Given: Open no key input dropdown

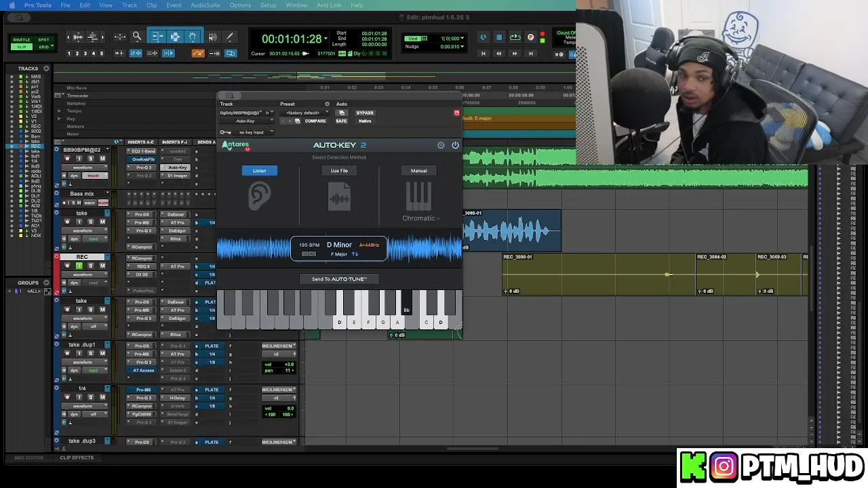Looking at the screenshot, I should point(254,132).
